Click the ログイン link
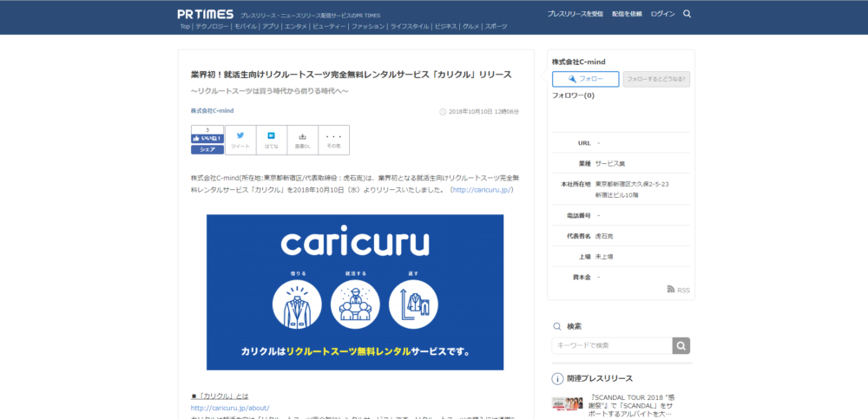Viewport: 868px width, 419px height. (x=662, y=14)
